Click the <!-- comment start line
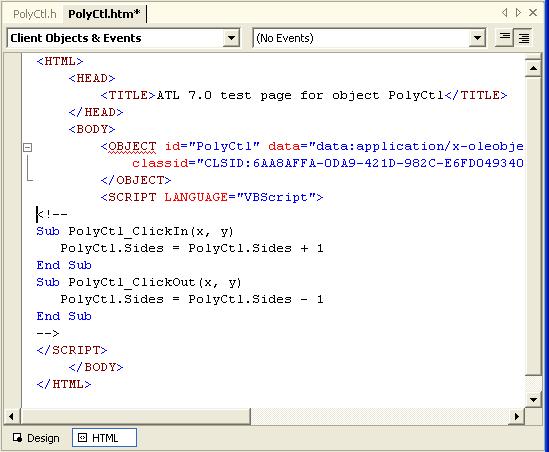This screenshot has width=549, height=452. pyautogui.click(x=52, y=214)
